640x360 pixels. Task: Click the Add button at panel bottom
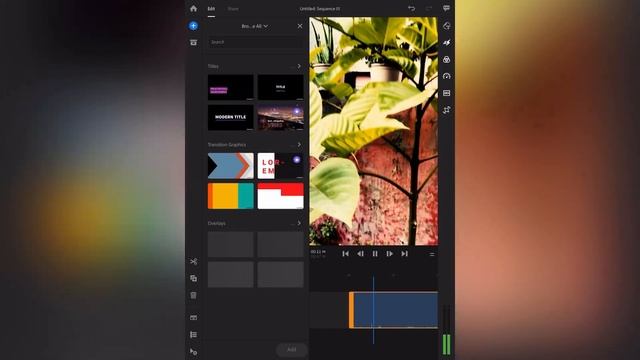click(x=291, y=349)
